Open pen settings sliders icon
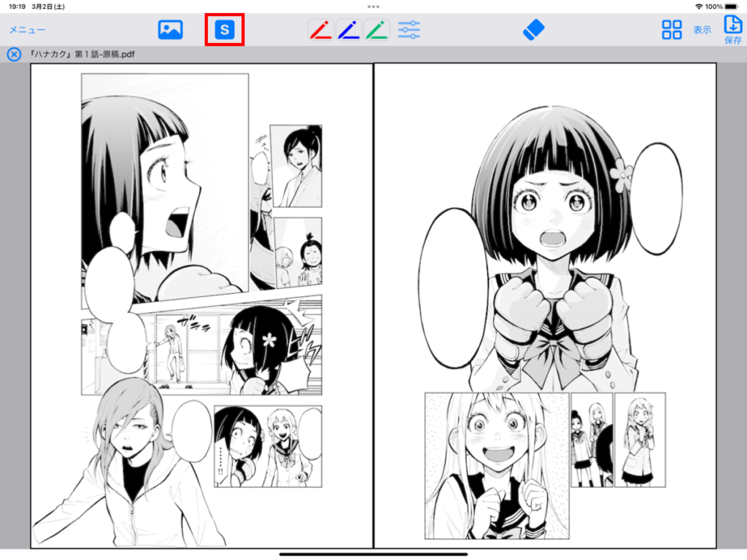The image size is (747, 560). coord(409,29)
